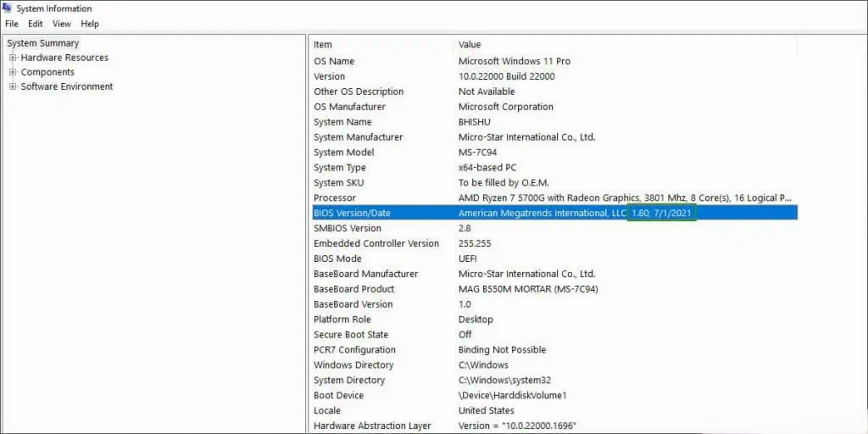Select the Locale row
Screen dimensions: 868x434
click(554, 411)
